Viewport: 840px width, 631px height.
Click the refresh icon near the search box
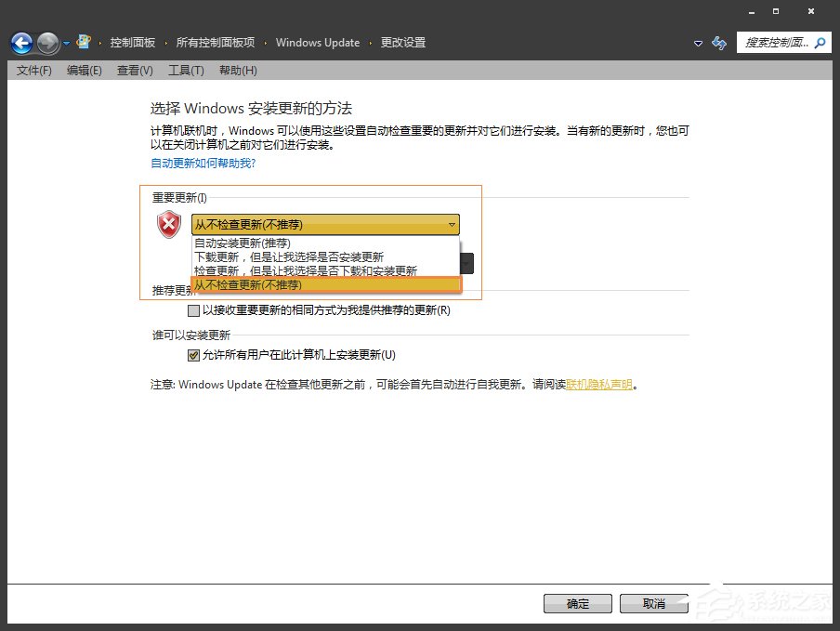point(718,43)
